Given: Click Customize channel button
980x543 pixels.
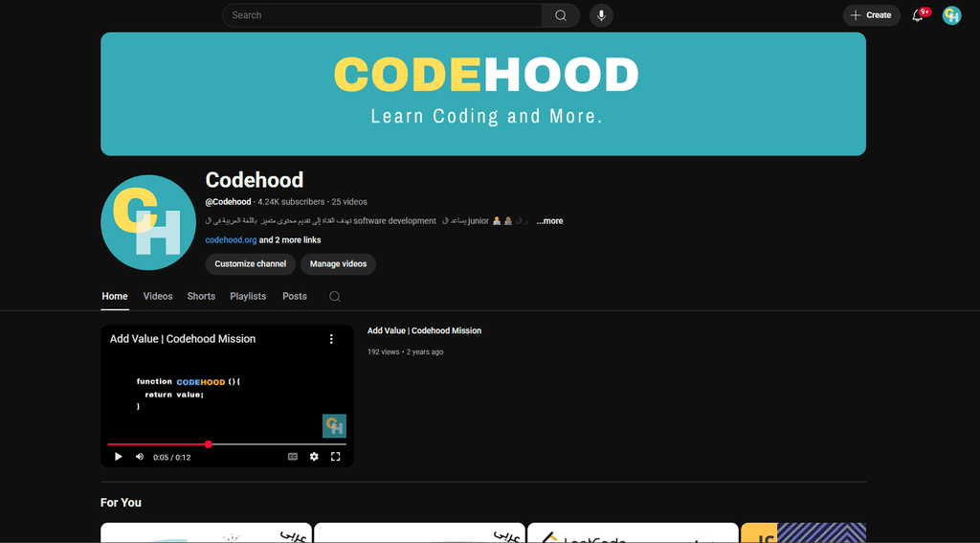Looking at the screenshot, I should coord(250,264).
